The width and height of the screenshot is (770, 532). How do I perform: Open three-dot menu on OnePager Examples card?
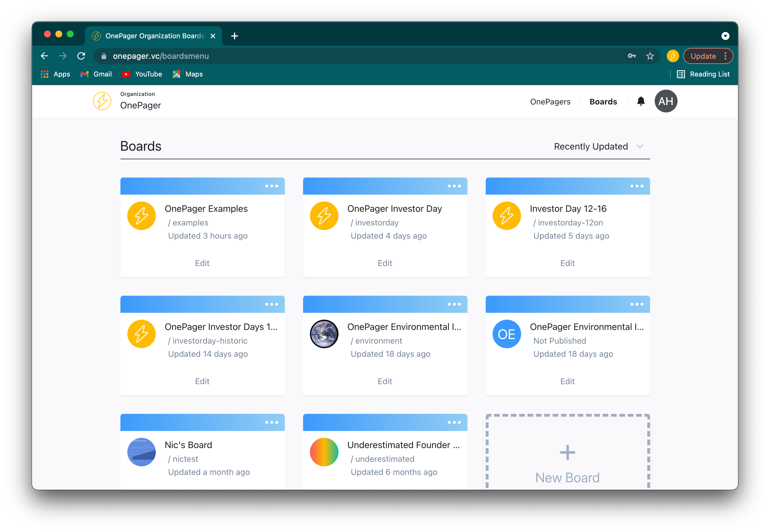(x=271, y=186)
